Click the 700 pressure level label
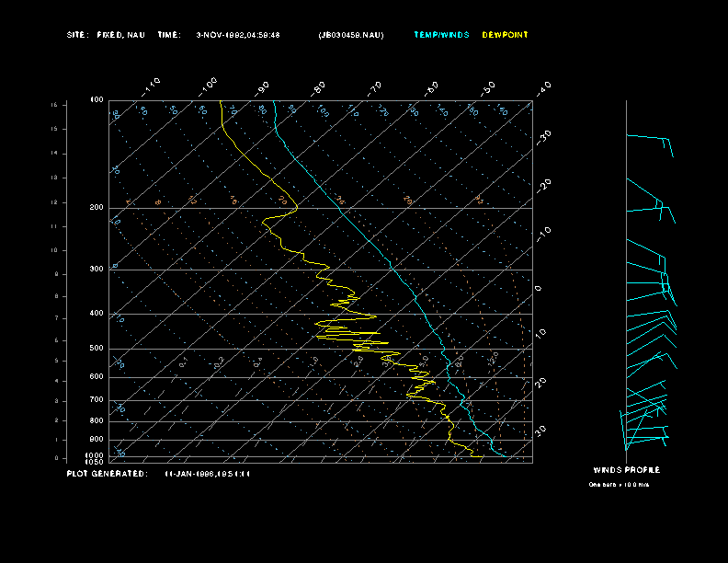 [x=97, y=400]
